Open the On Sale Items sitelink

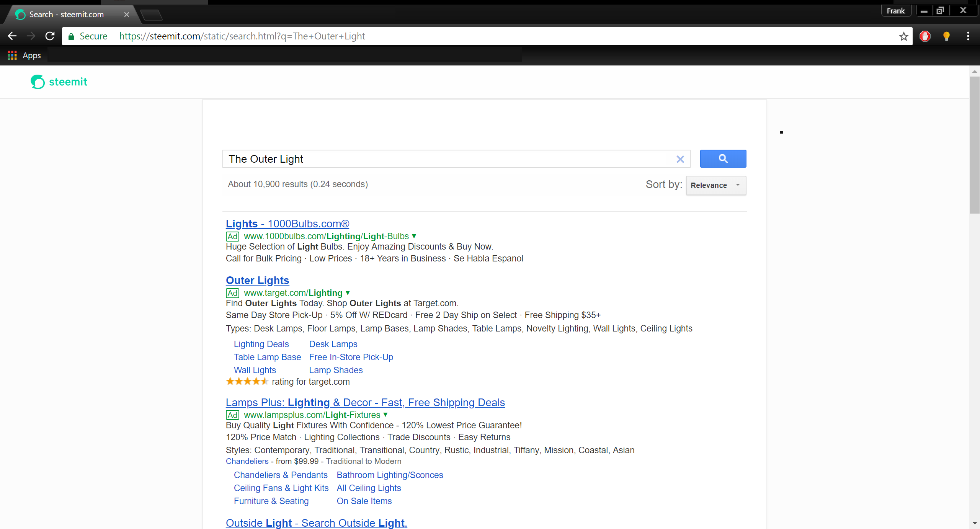(364, 501)
